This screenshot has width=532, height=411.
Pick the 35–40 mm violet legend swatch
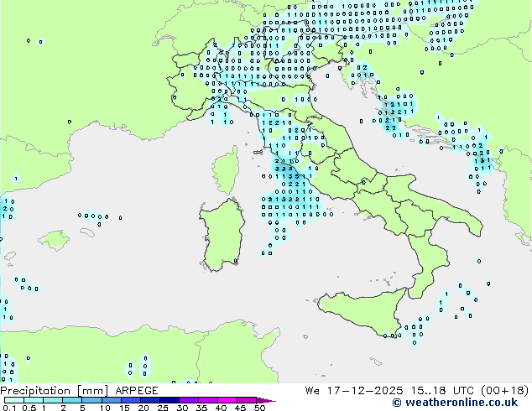pyautogui.click(x=207, y=400)
